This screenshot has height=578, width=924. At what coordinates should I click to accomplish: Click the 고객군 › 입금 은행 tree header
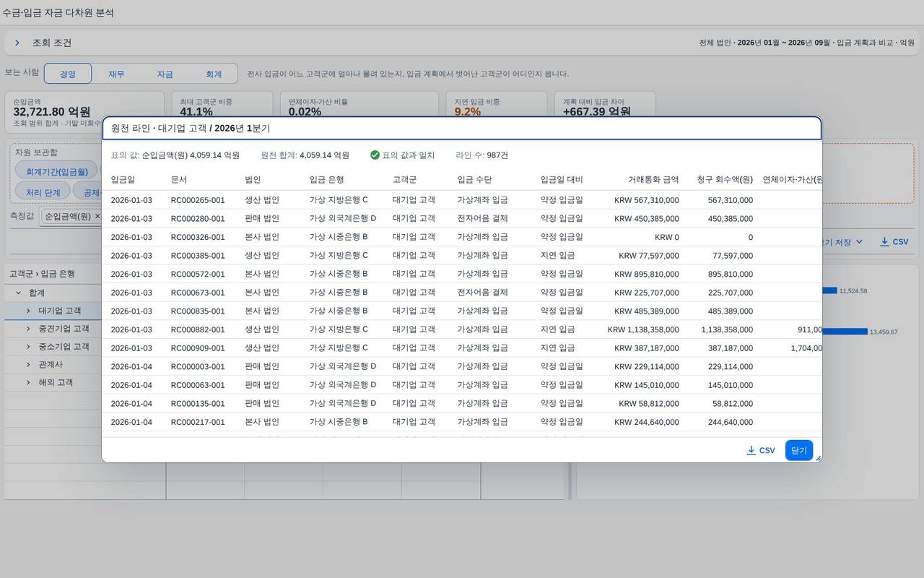pos(42,274)
